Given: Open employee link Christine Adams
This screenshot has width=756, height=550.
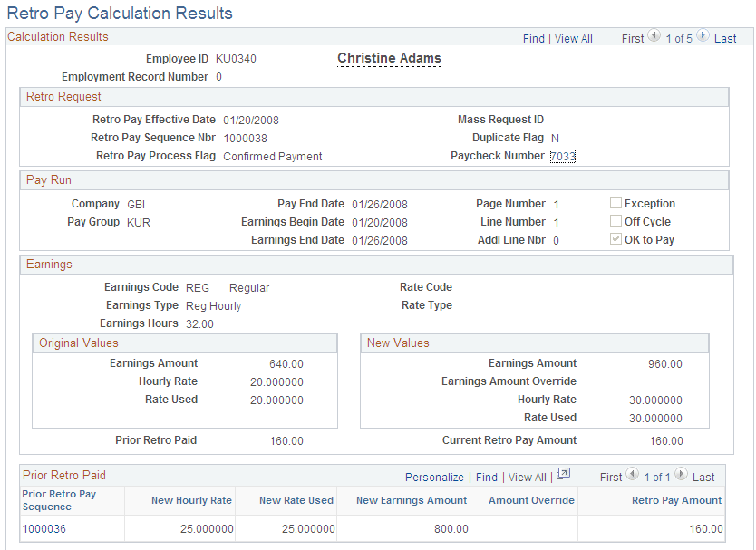Looking at the screenshot, I should pos(389,57).
